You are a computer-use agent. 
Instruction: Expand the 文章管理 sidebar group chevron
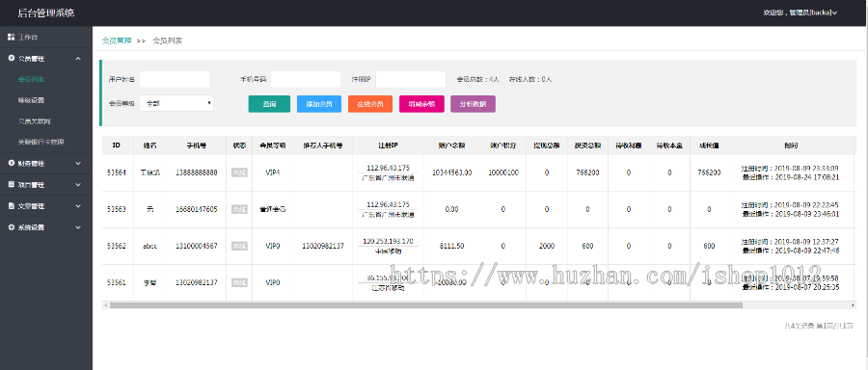[78, 206]
